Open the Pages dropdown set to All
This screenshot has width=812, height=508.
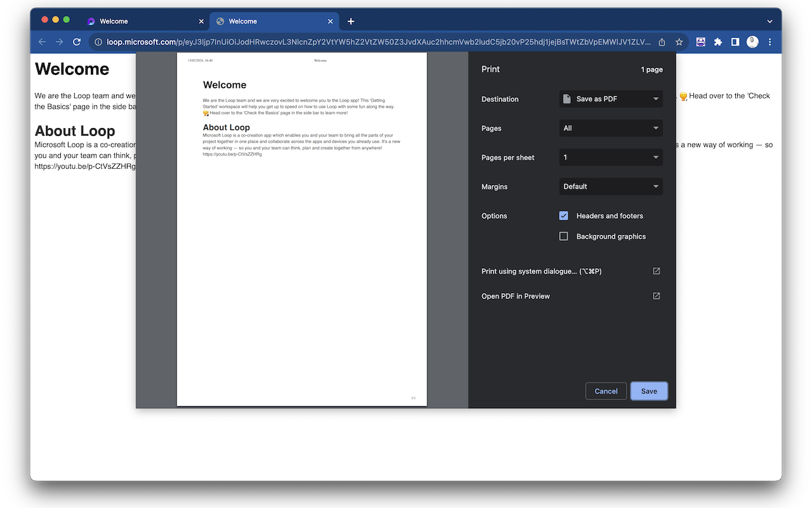point(611,128)
